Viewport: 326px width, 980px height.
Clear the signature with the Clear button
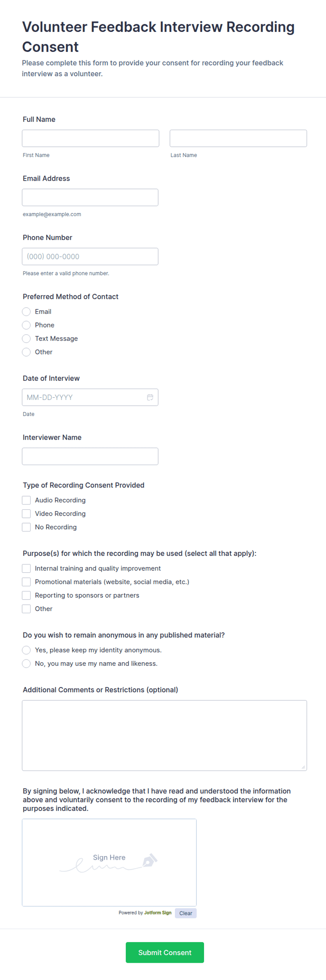[186, 913]
